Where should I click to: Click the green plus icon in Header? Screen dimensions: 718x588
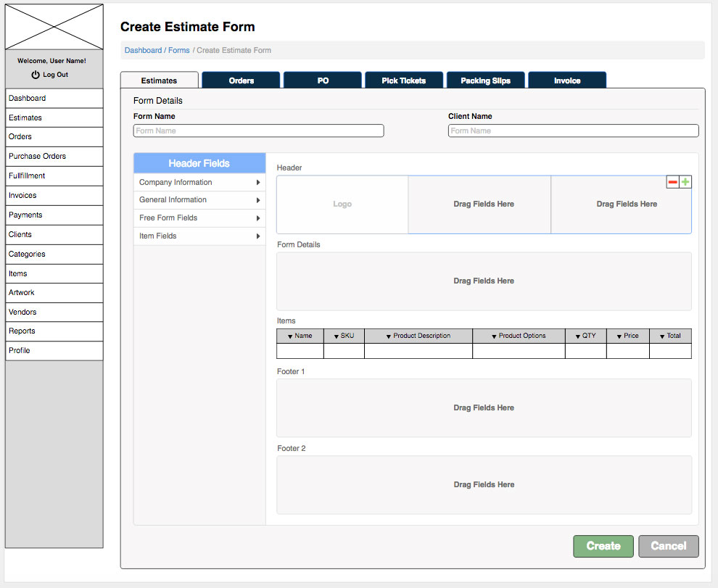click(x=685, y=182)
